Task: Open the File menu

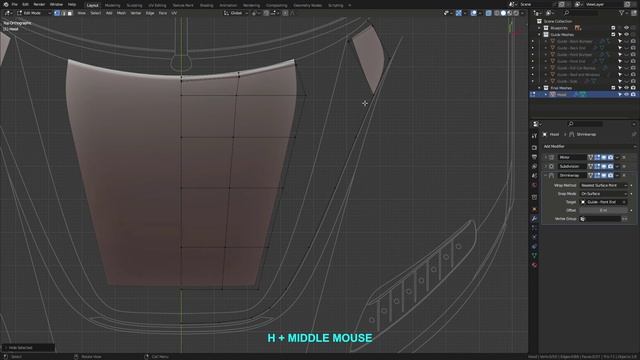Action: [15, 4]
